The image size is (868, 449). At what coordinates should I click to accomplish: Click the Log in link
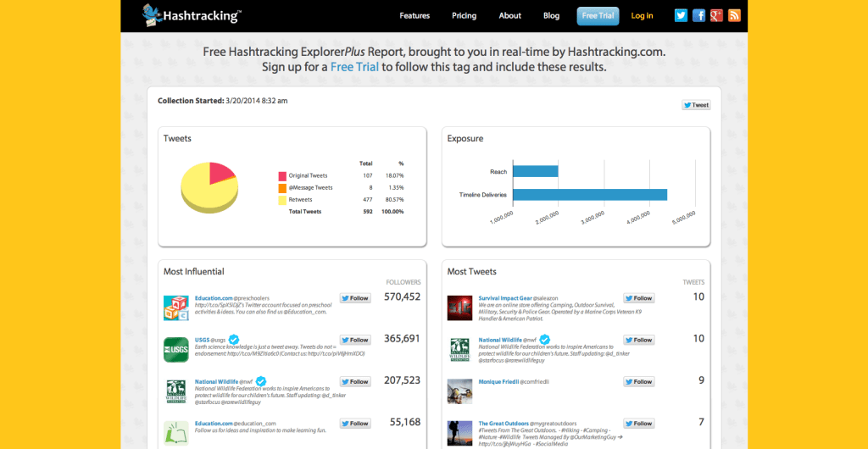[643, 16]
